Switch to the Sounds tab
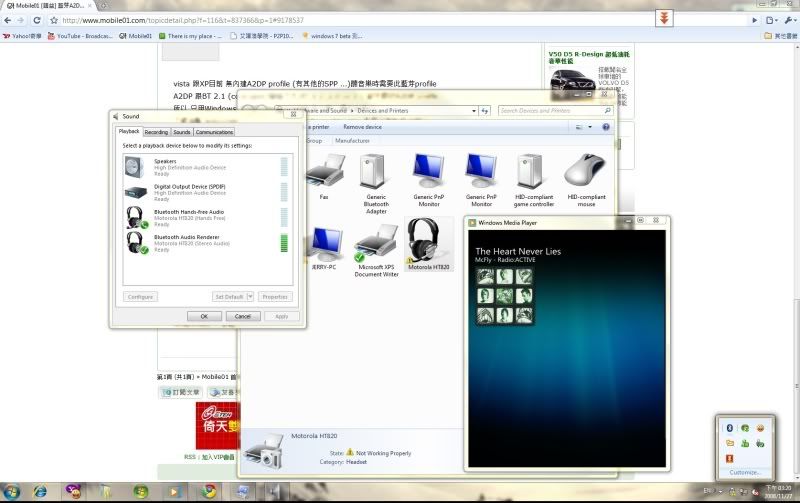Viewport: 800px width, 503px height. (181, 132)
